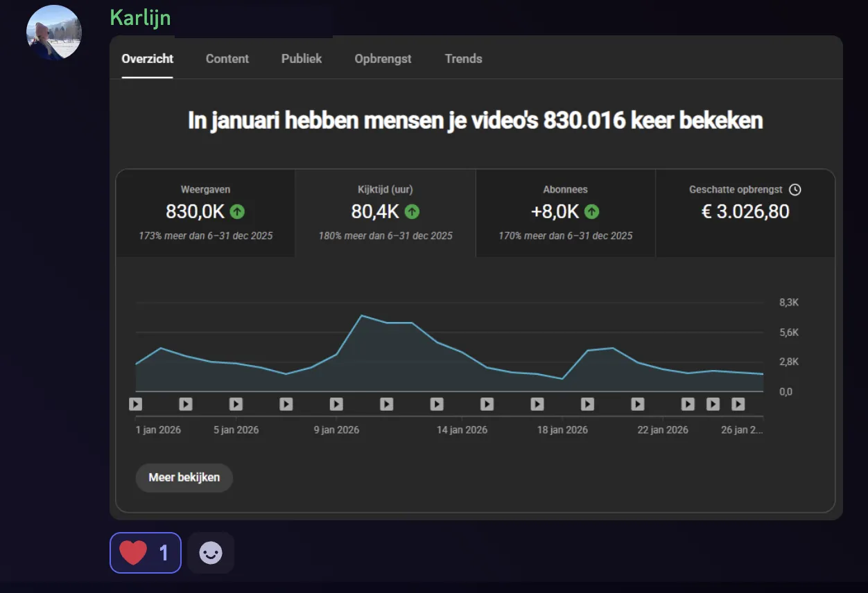Click the '8,3K' y-axis value

point(789,303)
